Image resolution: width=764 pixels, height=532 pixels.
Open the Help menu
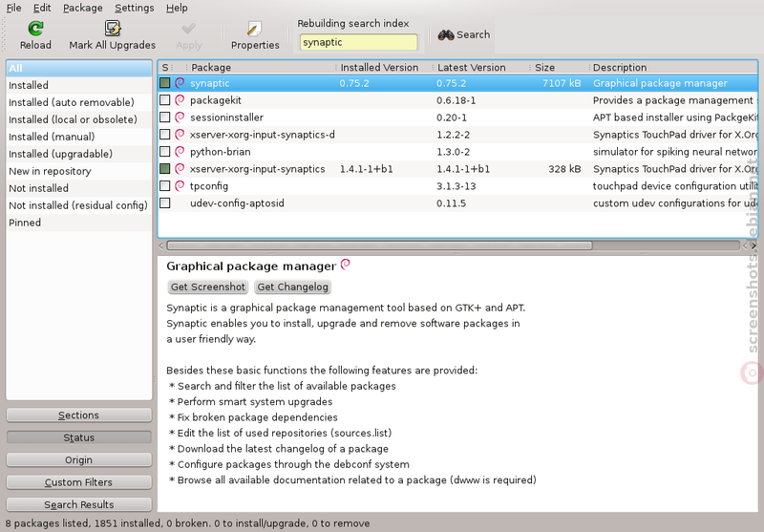pyautogui.click(x=177, y=8)
